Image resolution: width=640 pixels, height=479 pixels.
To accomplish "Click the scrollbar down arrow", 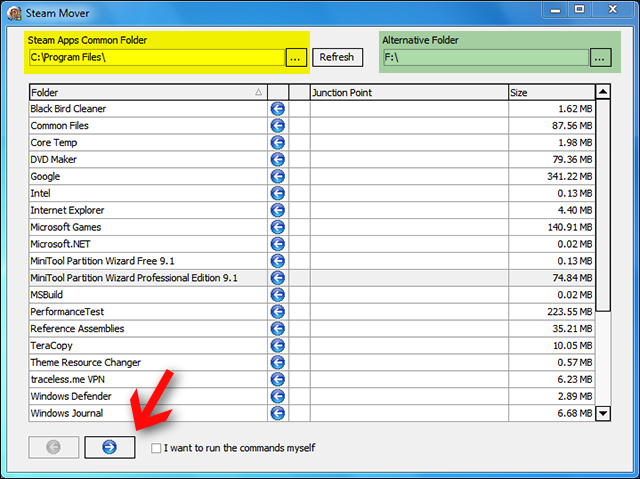I will click(603, 413).
